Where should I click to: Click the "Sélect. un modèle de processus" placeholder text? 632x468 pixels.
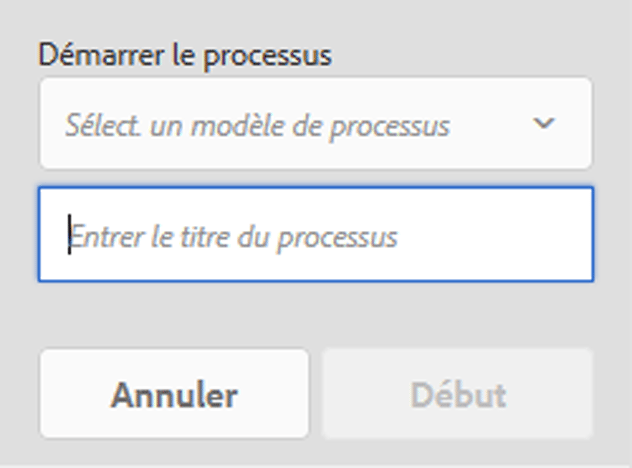coord(257,126)
